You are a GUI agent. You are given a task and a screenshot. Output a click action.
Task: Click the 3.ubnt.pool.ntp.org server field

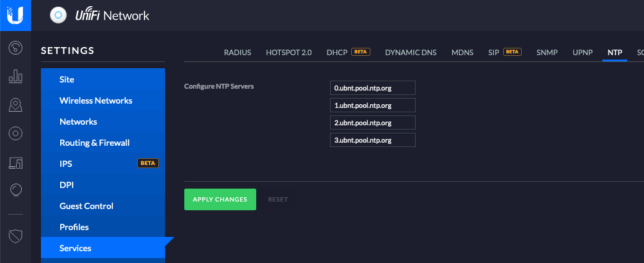coord(372,140)
